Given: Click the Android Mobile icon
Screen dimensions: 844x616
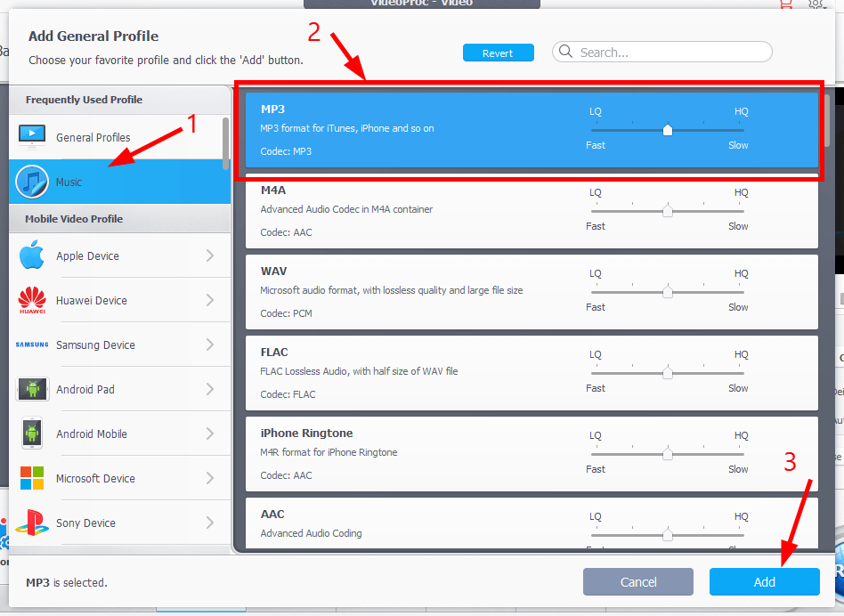Looking at the screenshot, I should pos(32,434).
